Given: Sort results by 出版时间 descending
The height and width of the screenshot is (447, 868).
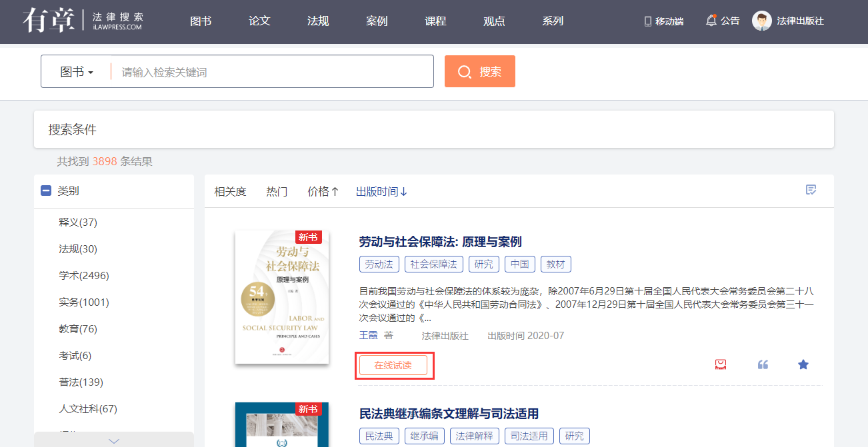Looking at the screenshot, I should 381,192.
